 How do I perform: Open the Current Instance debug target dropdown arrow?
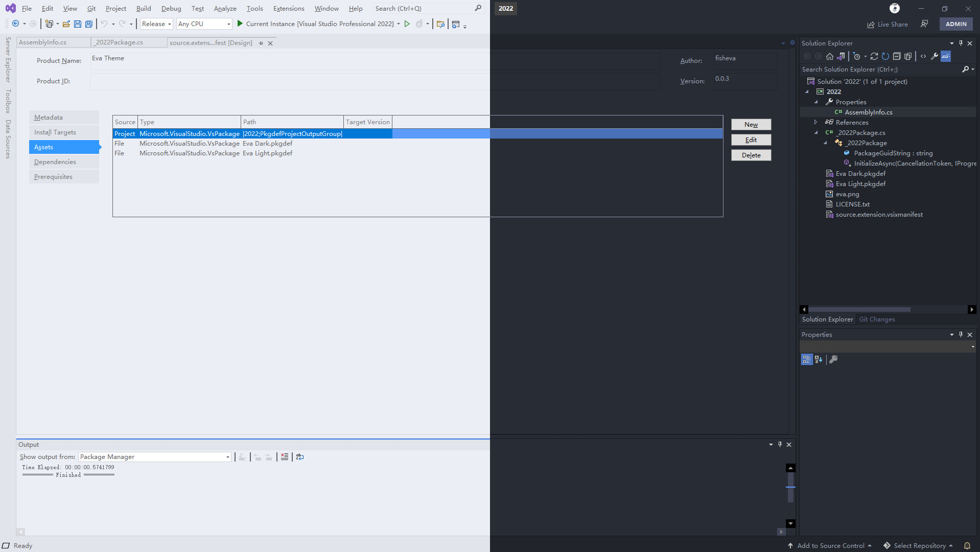tap(399, 24)
